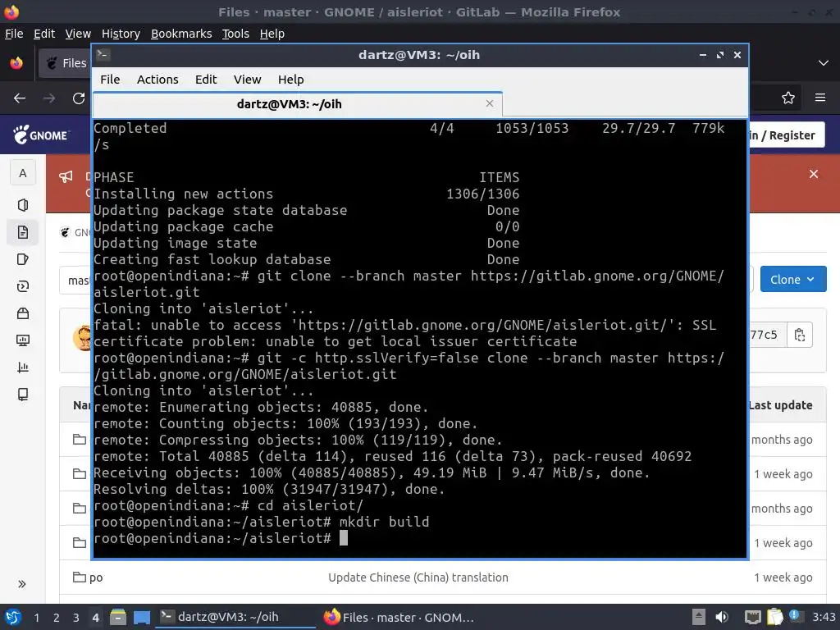Open terminal Help menu

click(291, 80)
